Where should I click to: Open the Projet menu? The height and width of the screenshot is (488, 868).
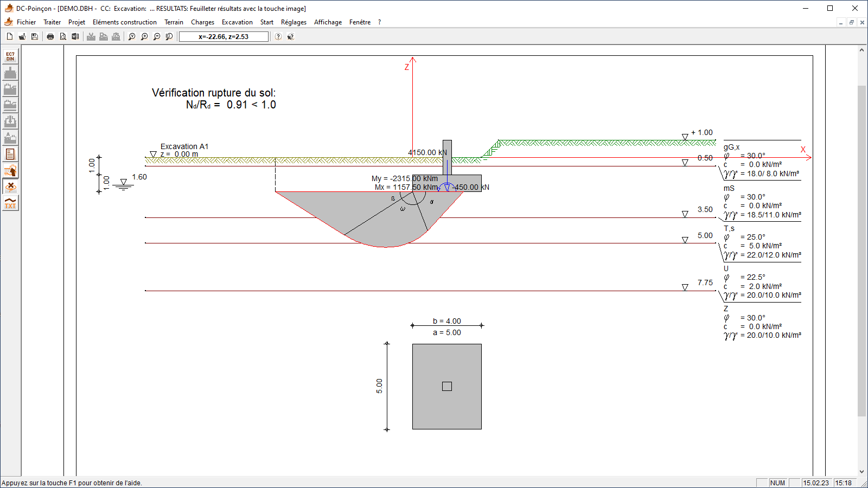click(x=76, y=22)
